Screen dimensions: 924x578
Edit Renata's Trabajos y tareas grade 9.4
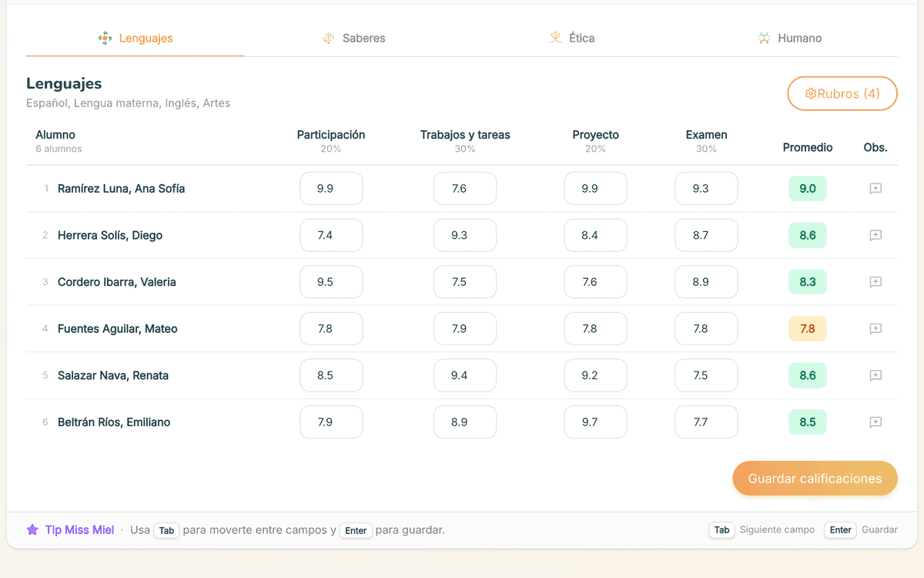tap(465, 375)
